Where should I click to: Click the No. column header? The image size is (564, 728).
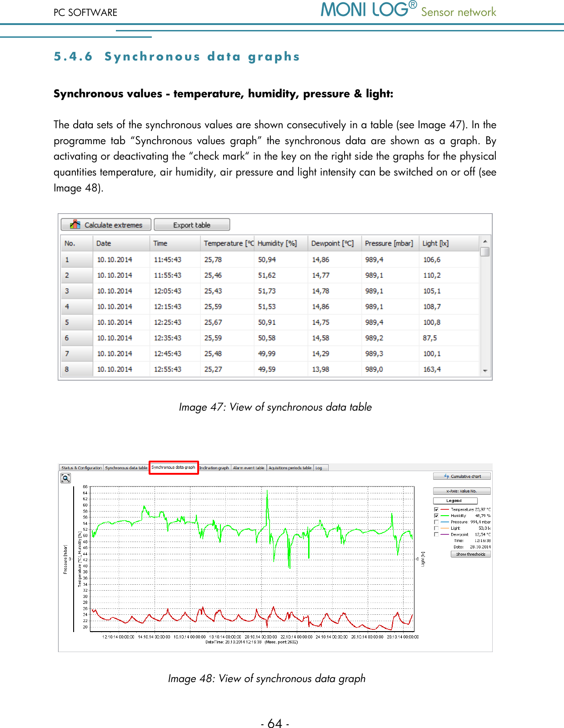pyautogui.click(x=76, y=243)
